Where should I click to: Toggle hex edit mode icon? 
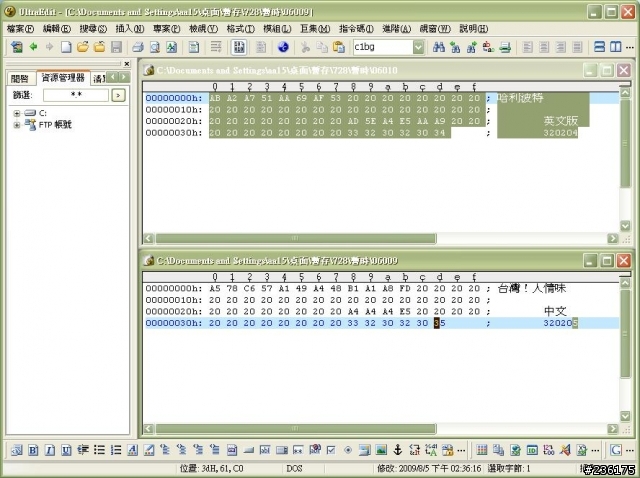[x=239, y=47]
